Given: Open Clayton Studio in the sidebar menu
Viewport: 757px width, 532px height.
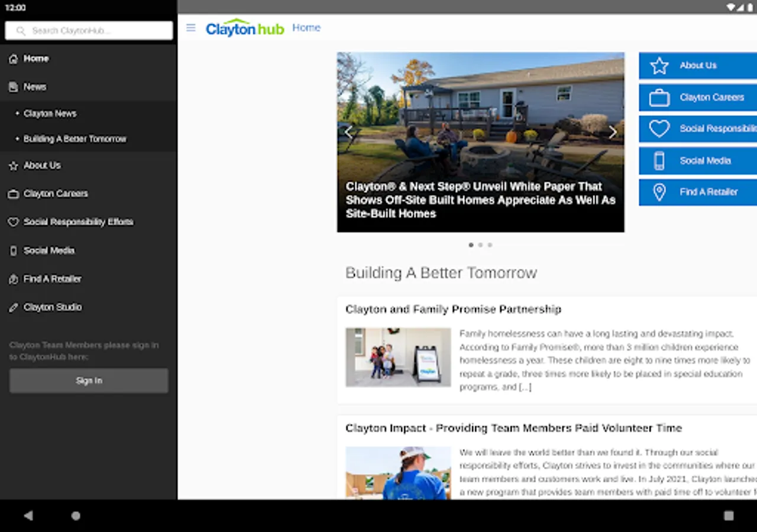Looking at the screenshot, I should click(x=89, y=307).
